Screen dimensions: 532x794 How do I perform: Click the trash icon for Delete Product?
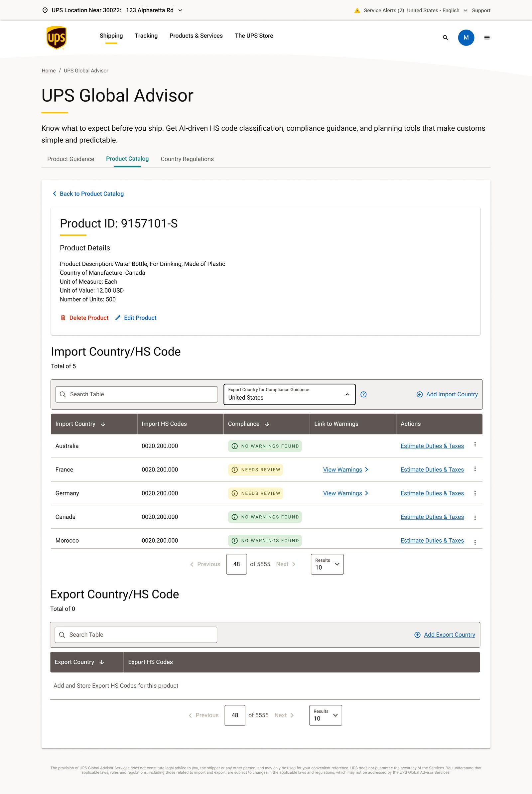pyautogui.click(x=63, y=318)
